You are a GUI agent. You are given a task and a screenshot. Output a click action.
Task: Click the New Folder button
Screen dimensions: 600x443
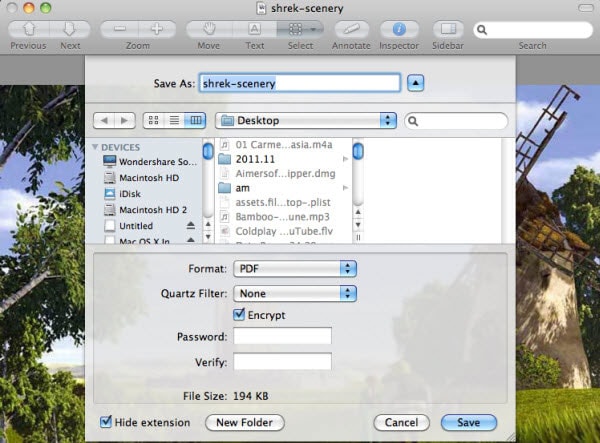pos(245,423)
